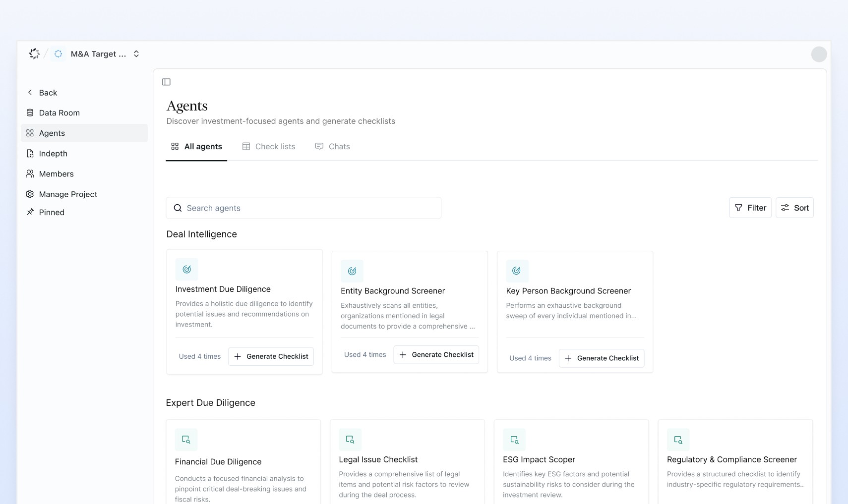This screenshot has width=848, height=504.
Task: Click the Financial Due Diligence search icon
Action: (186, 440)
